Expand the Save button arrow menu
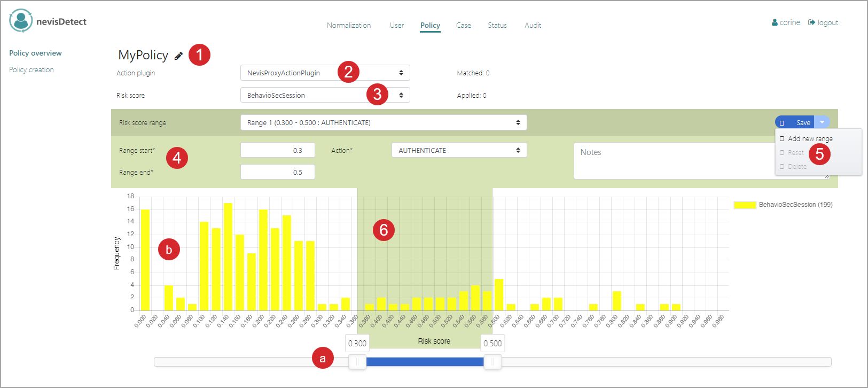This screenshot has width=868, height=388. click(822, 122)
